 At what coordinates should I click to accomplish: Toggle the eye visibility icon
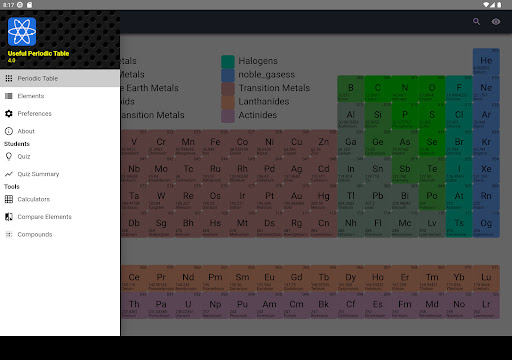click(496, 22)
